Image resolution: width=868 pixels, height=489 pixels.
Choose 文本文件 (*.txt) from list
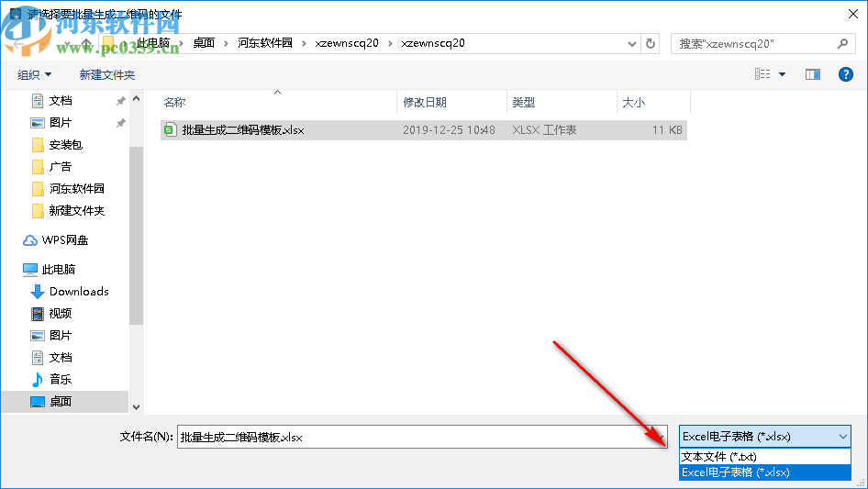coord(764,457)
